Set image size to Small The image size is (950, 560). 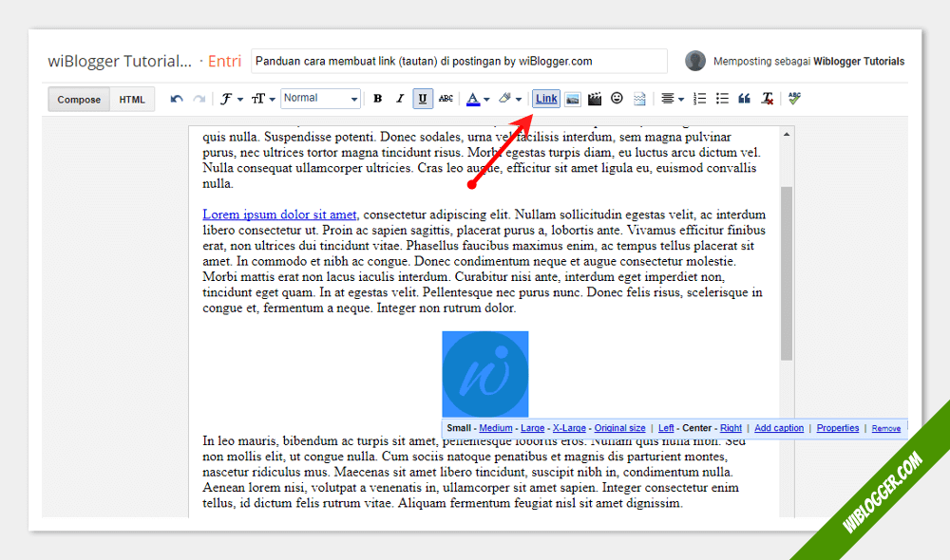point(459,428)
